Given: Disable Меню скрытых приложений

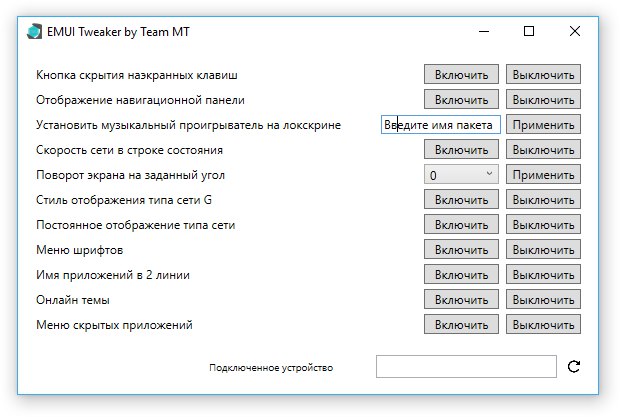Looking at the screenshot, I should 543,325.
